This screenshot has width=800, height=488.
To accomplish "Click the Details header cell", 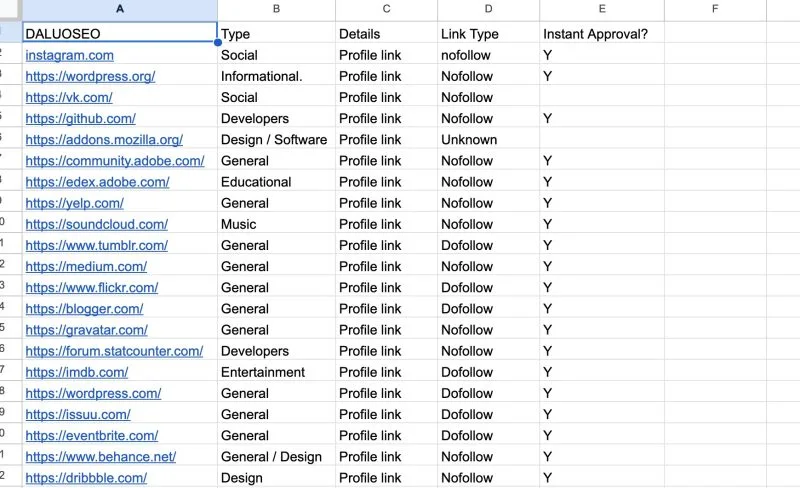I will tap(386, 34).
